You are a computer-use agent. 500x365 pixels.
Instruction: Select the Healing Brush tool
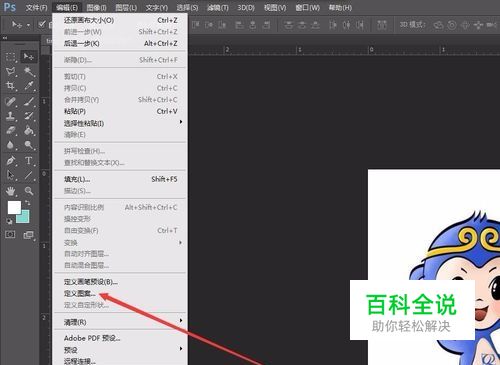(11, 101)
